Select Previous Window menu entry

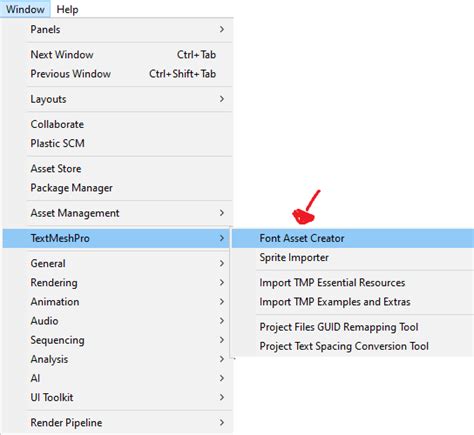pyautogui.click(x=117, y=74)
